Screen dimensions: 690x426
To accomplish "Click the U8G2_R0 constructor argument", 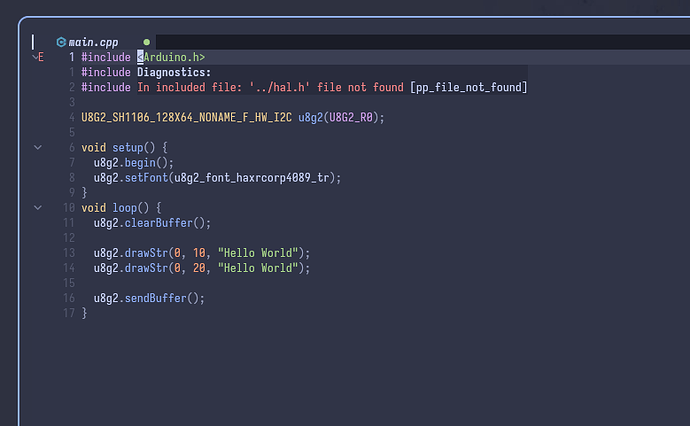I will [x=351, y=118].
